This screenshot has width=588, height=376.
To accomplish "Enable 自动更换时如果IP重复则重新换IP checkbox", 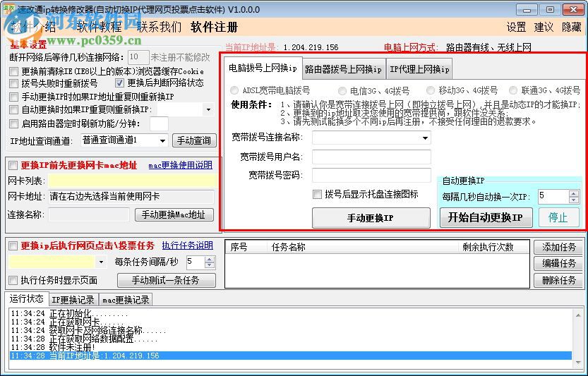I will pos(14,110).
